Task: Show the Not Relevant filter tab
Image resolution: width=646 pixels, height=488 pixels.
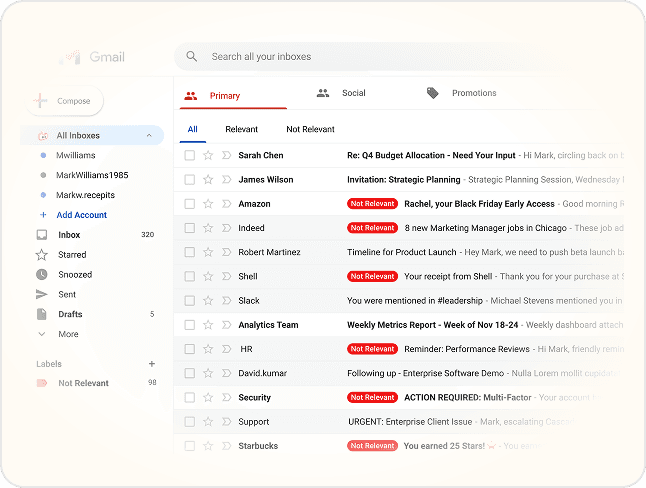Action: (310, 129)
